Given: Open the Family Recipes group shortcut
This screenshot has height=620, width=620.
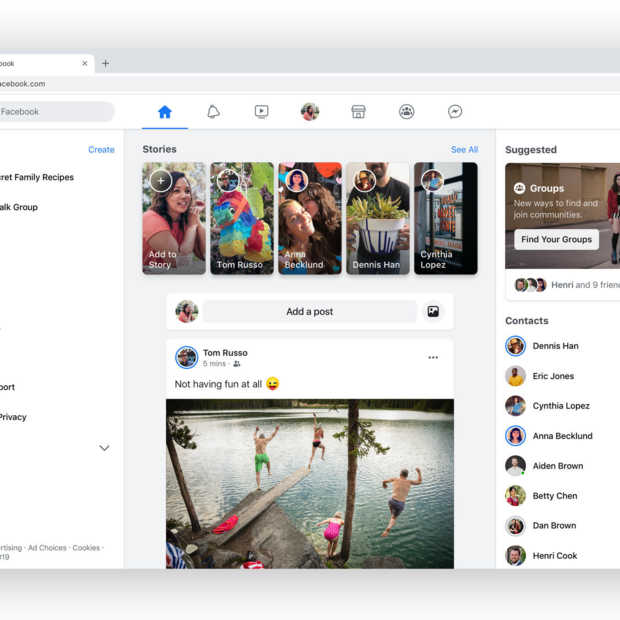Looking at the screenshot, I should coord(37,177).
